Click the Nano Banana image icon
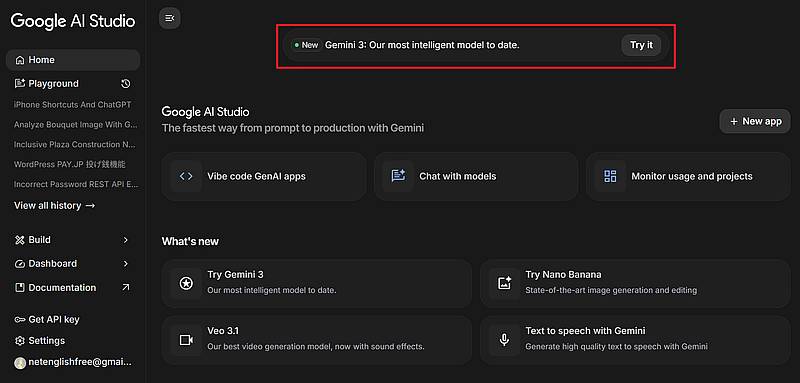Screen dimensions: 800x383 505,284
